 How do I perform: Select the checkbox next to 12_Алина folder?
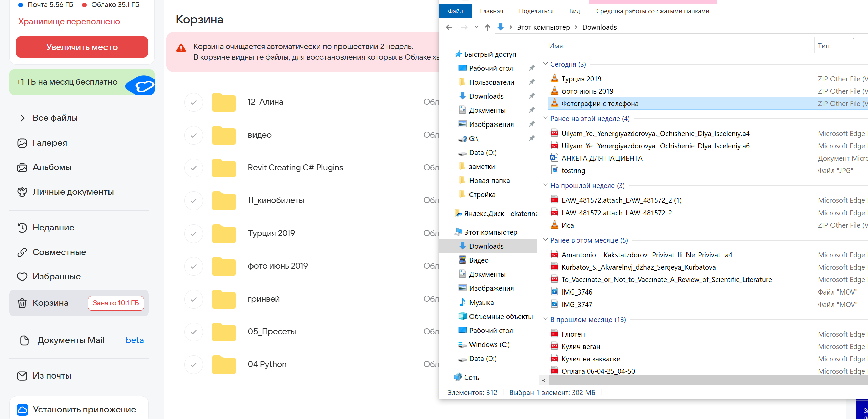click(x=194, y=102)
